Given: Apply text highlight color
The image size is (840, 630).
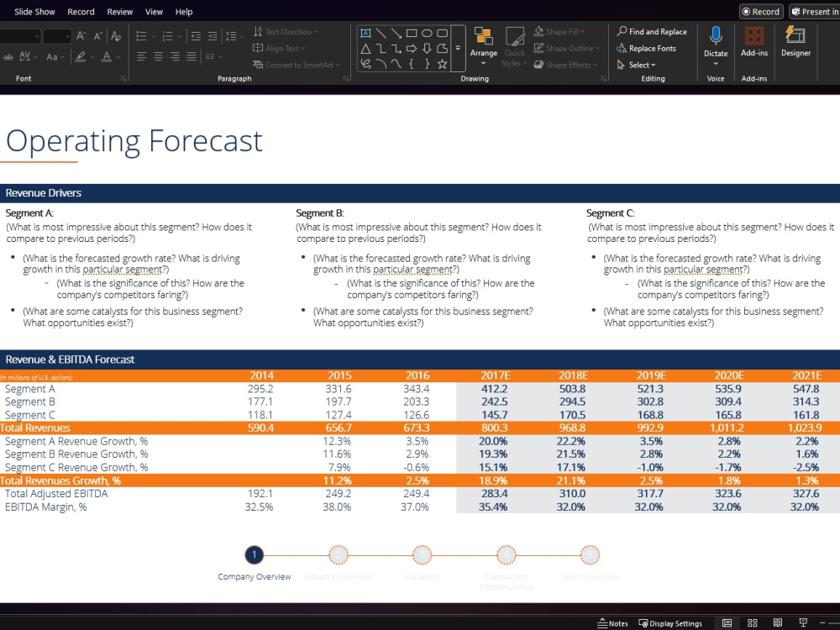Looking at the screenshot, I should [x=81, y=57].
